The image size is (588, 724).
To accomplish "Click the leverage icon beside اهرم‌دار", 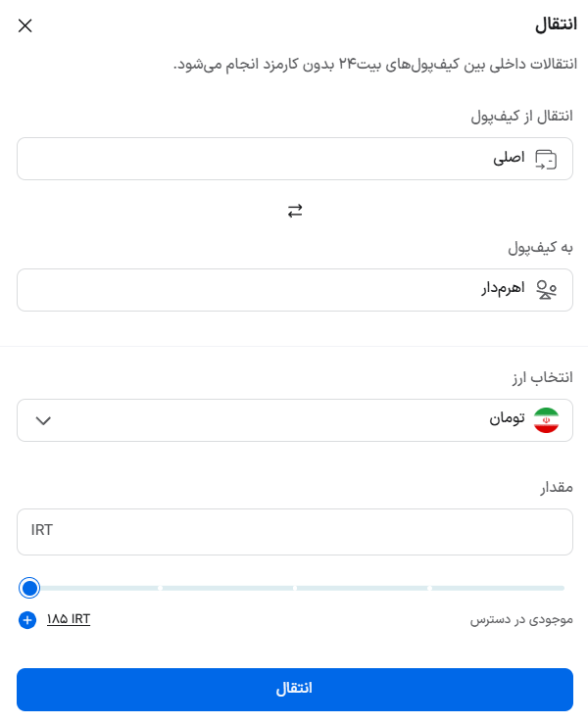I will [x=546, y=290].
